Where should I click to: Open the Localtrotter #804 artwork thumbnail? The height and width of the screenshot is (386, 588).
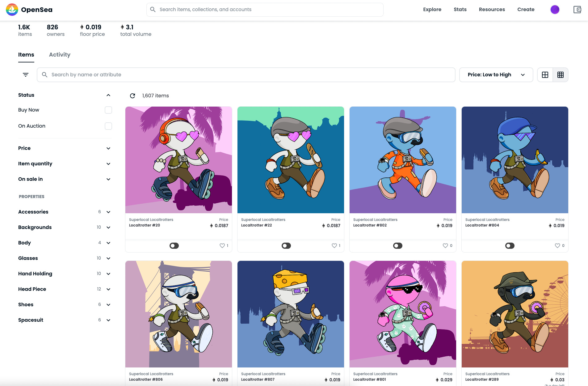point(515,160)
